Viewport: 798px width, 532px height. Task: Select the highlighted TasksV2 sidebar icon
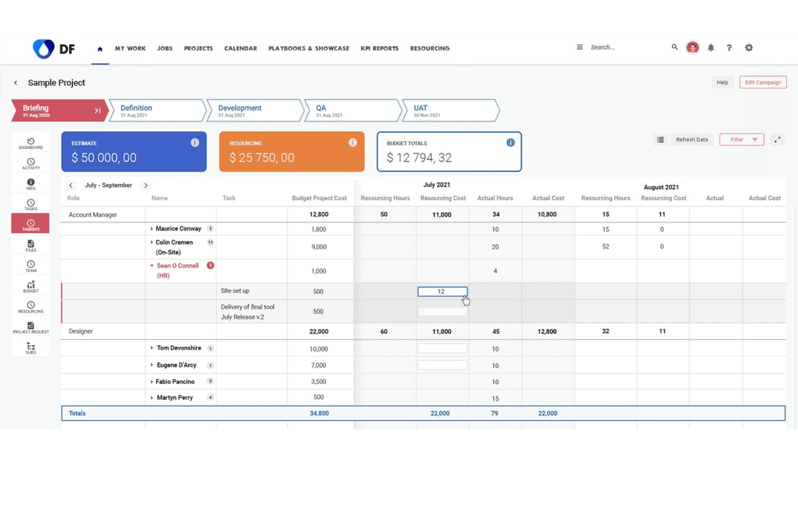(x=31, y=224)
